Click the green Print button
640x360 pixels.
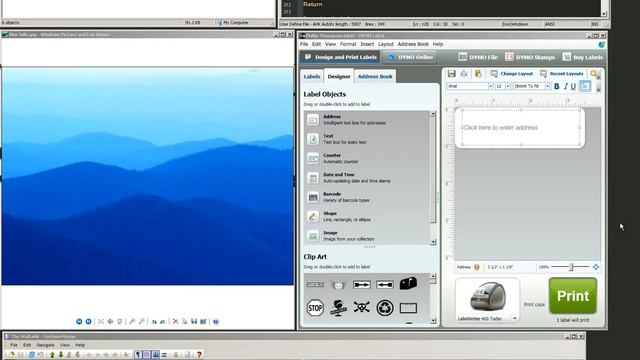pos(573,296)
